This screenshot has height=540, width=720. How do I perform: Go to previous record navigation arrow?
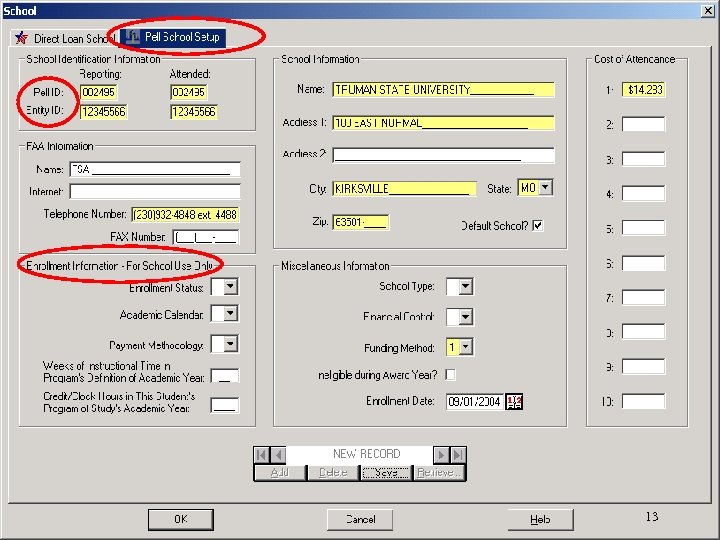[278, 455]
